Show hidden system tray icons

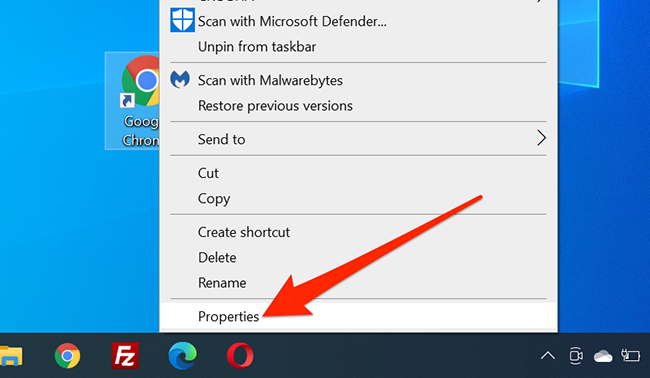(548, 356)
